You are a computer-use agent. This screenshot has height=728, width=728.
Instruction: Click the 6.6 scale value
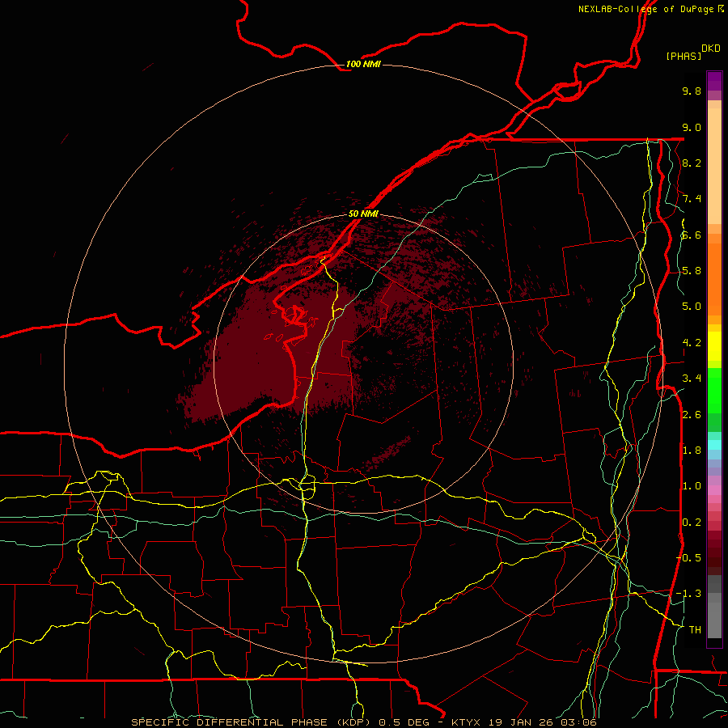[x=692, y=235]
